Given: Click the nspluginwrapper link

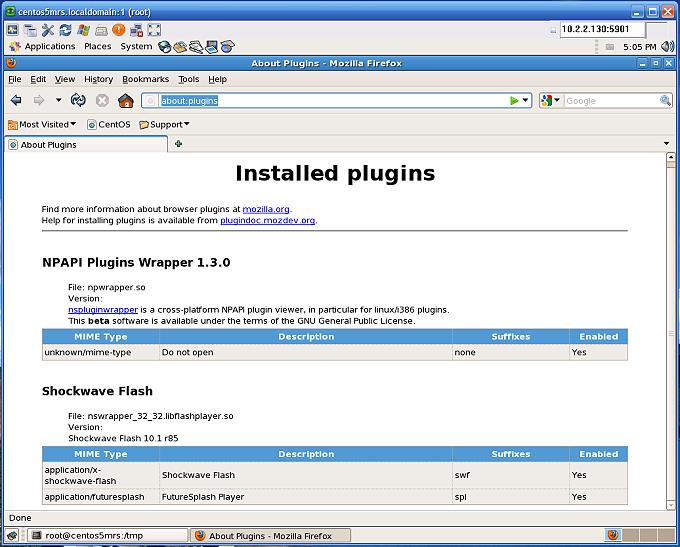Looking at the screenshot, I should point(102,310).
